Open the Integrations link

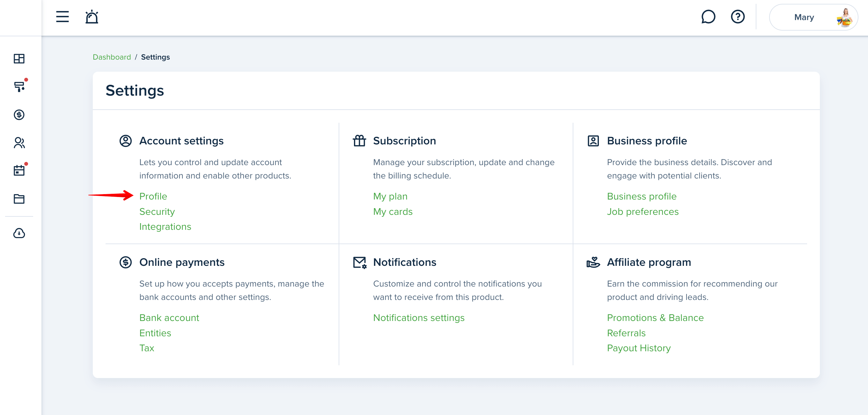[x=165, y=227]
